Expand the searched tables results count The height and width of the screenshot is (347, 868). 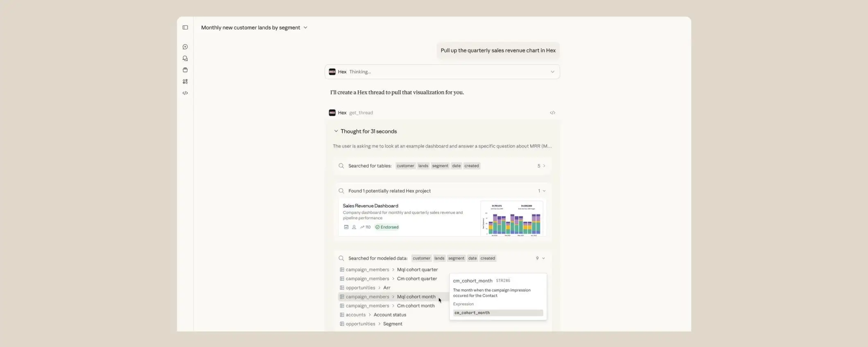point(541,166)
